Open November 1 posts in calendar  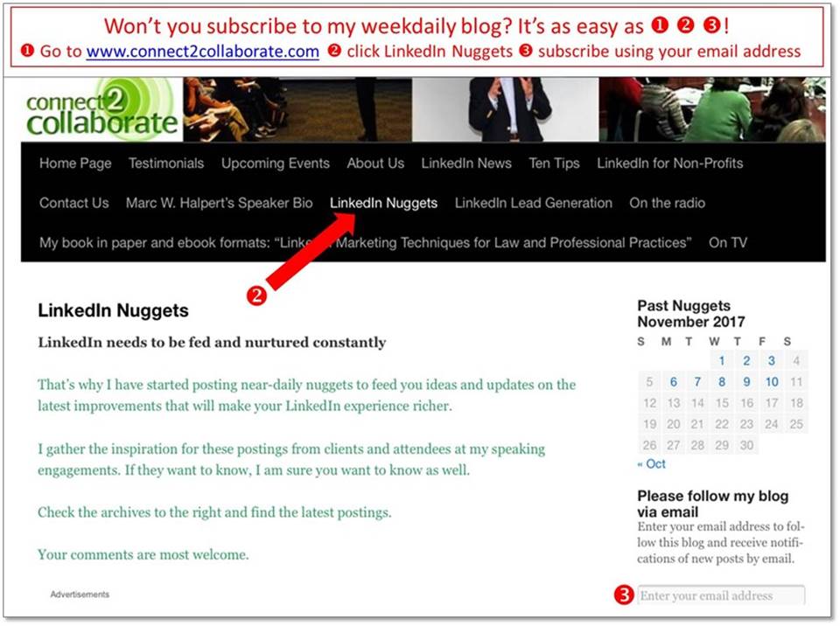pos(721,360)
